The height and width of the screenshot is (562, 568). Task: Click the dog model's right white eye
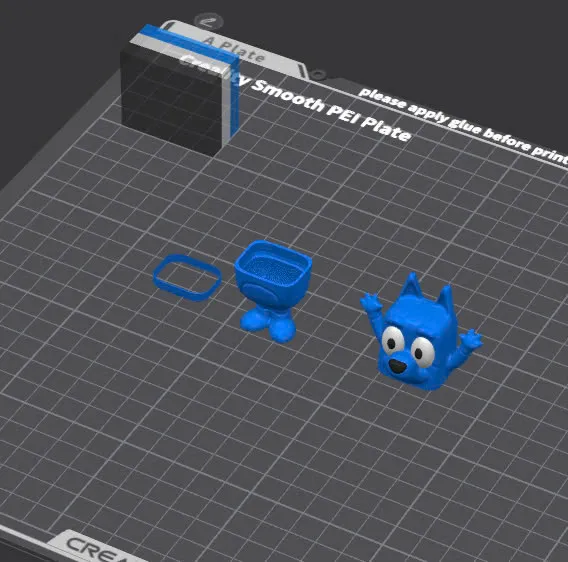[x=422, y=351]
